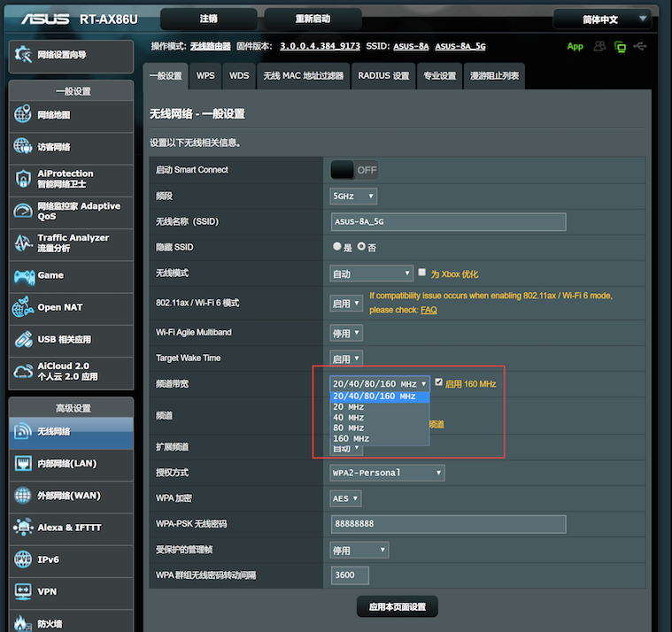This screenshot has width=672, height=632.
Task: Click the USB application icon
Action: [24, 339]
